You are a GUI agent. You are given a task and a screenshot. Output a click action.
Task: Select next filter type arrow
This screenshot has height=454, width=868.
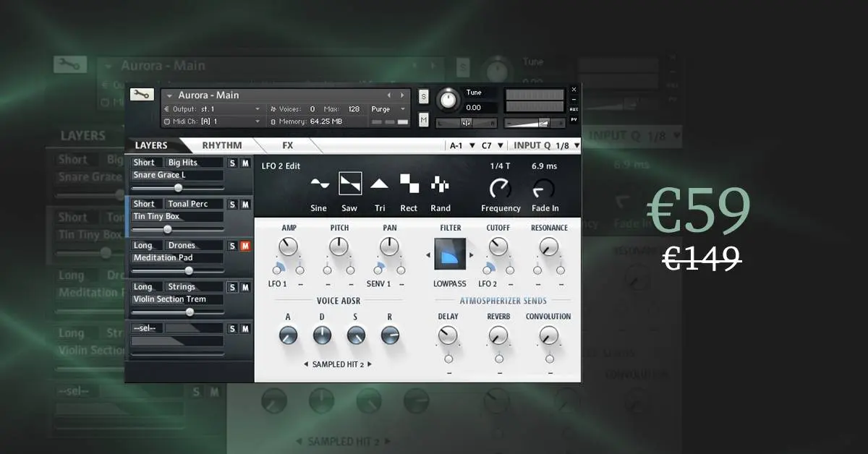(472, 255)
